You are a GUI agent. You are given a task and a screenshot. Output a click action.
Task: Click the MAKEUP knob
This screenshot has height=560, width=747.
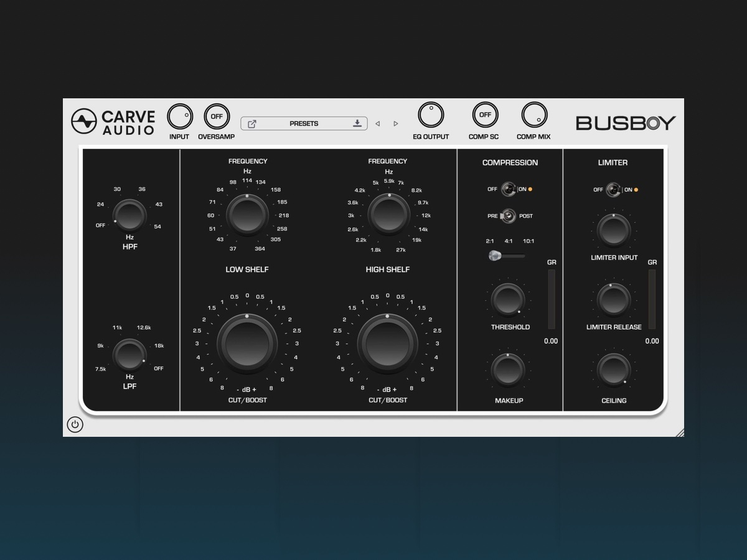(x=509, y=370)
